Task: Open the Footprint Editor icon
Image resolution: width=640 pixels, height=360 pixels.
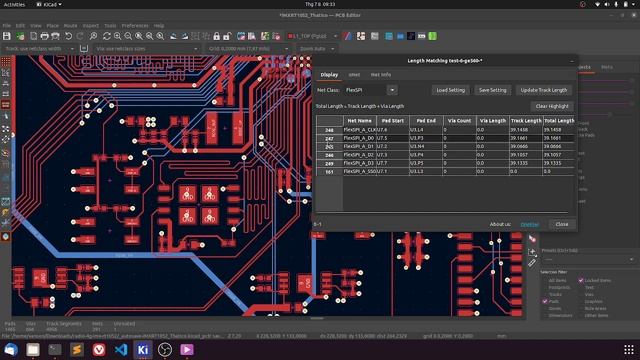Action: [x=241, y=36]
